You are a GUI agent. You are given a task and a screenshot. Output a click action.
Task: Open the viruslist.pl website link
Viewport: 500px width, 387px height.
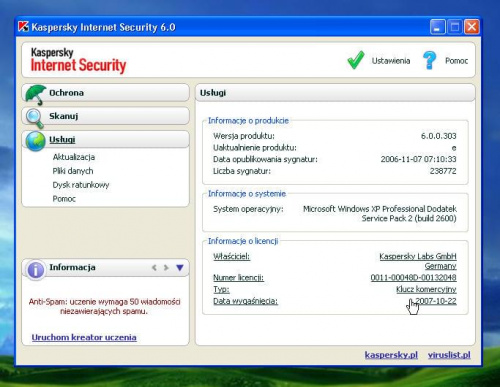pyautogui.click(x=449, y=355)
